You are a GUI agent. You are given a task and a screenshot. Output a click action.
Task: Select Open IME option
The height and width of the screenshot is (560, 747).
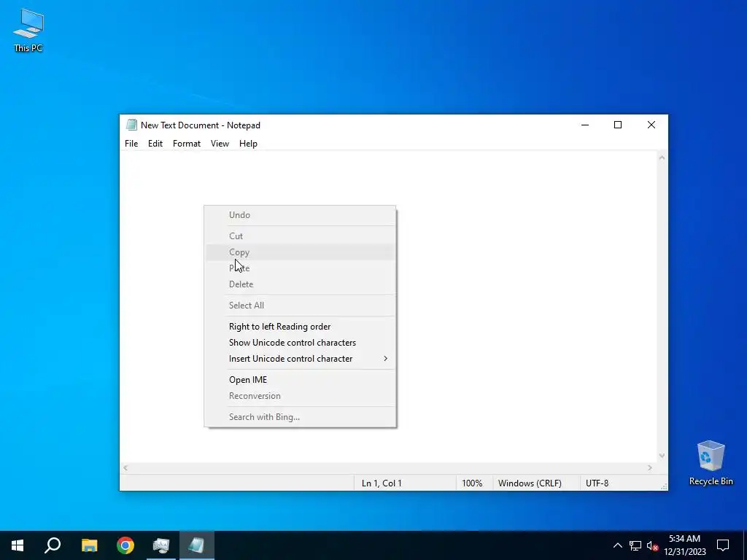pyautogui.click(x=300, y=379)
